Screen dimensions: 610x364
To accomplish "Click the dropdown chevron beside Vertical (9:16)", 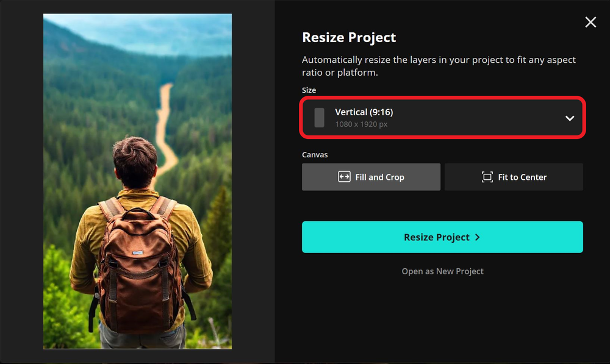I will tap(569, 118).
